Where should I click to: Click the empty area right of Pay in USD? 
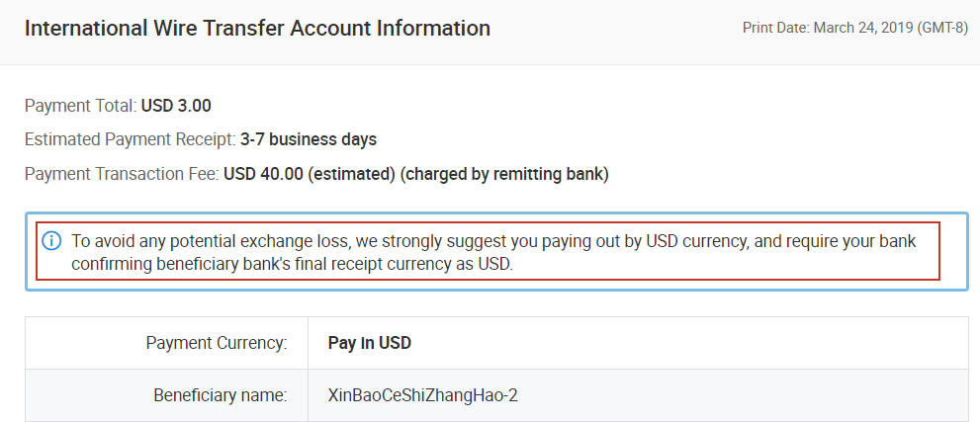(x=692, y=344)
